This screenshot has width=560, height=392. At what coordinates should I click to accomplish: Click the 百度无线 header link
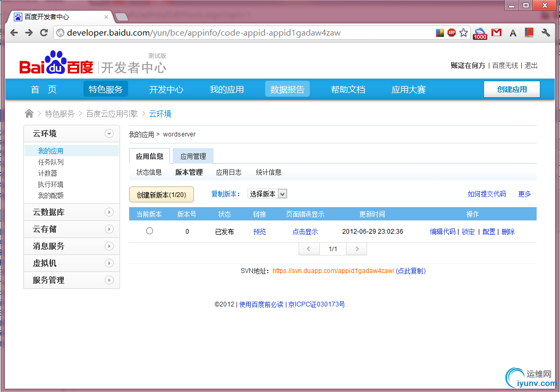click(x=505, y=65)
